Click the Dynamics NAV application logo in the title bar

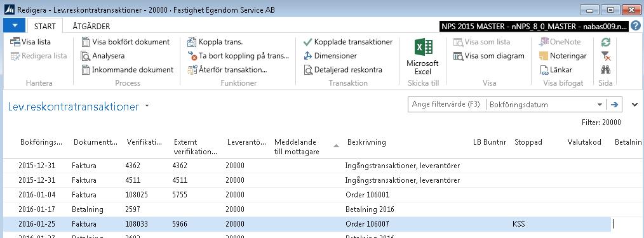click(x=9, y=10)
